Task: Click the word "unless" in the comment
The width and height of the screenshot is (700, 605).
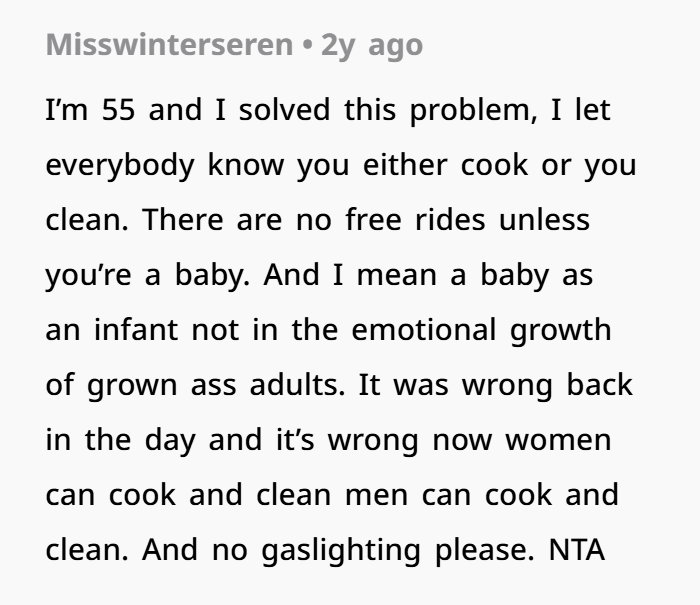Action: [542, 220]
